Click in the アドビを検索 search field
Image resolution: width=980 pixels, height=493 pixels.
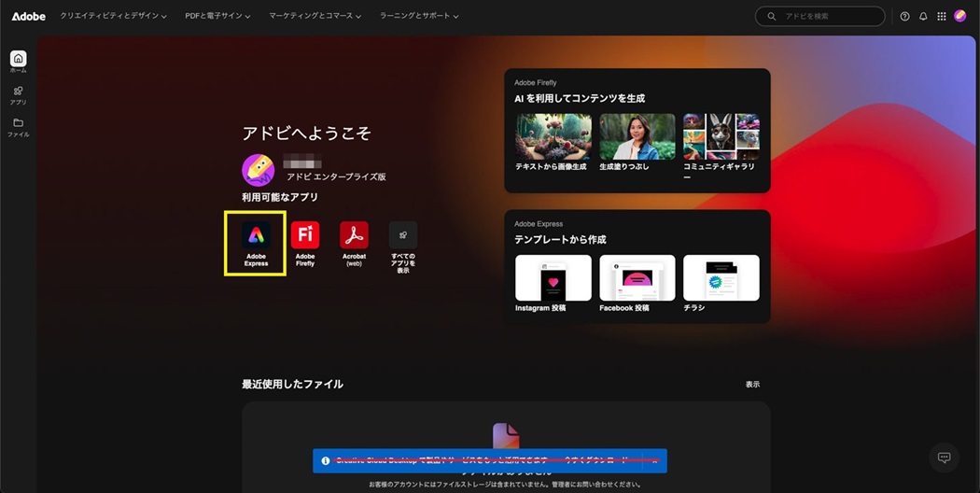pyautogui.click(x=826, y=16)
